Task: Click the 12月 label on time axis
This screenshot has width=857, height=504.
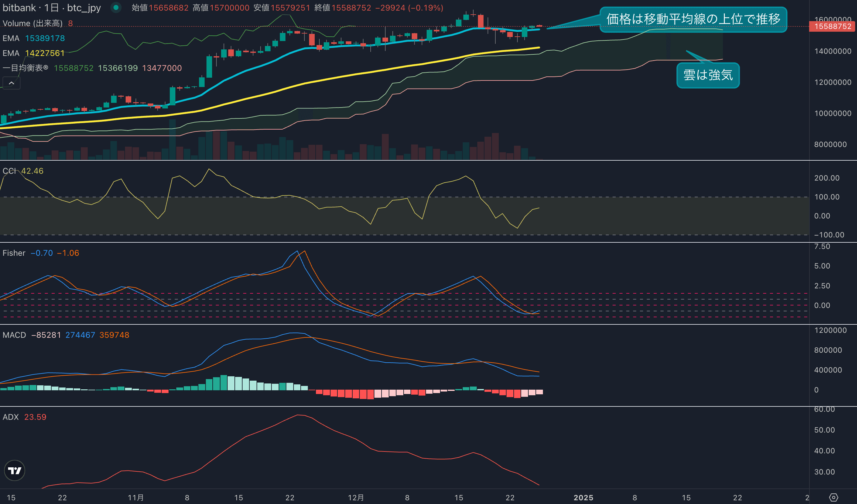Action: tap(356, 497)
